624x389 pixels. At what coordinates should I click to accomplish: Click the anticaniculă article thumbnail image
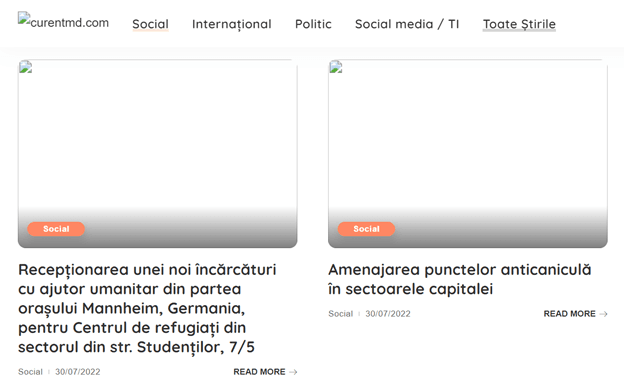[x=468, y=154]
